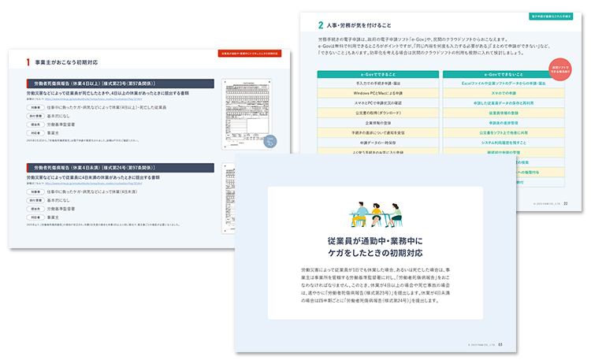Screen dimensions: 591x364
Task: Click cell スマホとPCで申請状況の確認
Action: (x=378, y=103)
